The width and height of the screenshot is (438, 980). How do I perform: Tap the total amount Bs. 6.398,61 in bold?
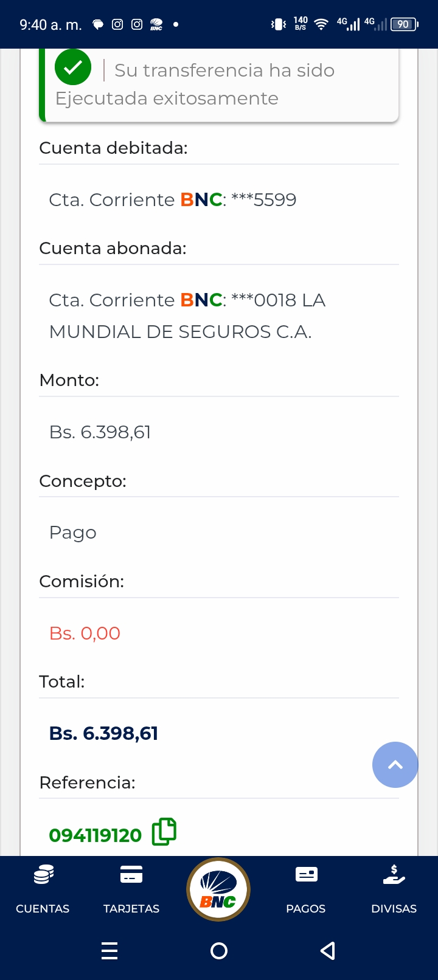pos(103,733)
